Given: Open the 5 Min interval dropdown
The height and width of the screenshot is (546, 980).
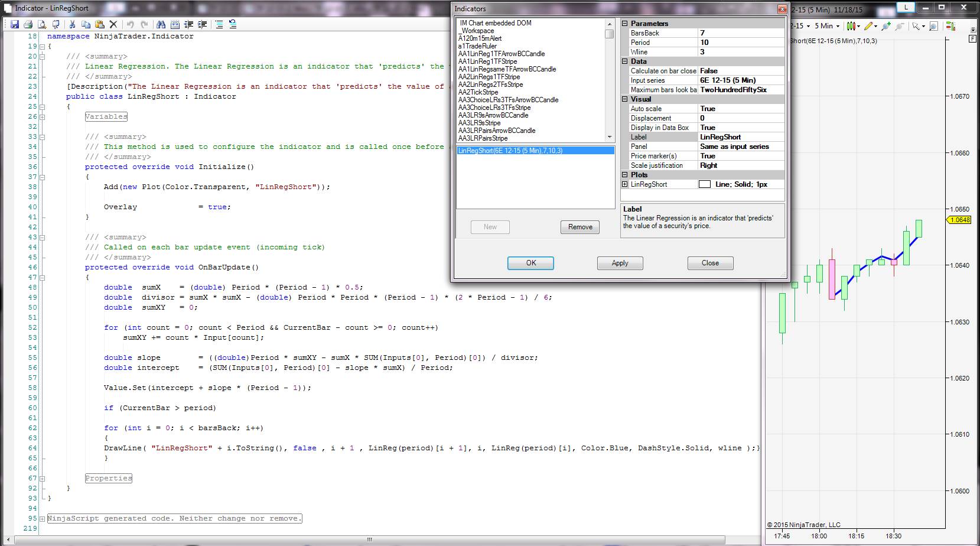Looking at the screenshot, I should (x=827, y=26).
